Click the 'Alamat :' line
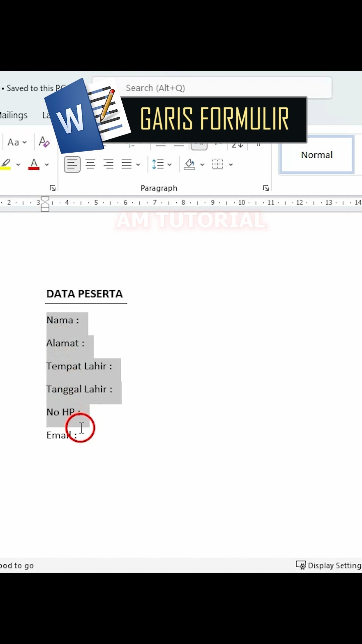Image resolution: width=362 pixels, height=644 pixels. pyautogui.click(x=65, y=343)
